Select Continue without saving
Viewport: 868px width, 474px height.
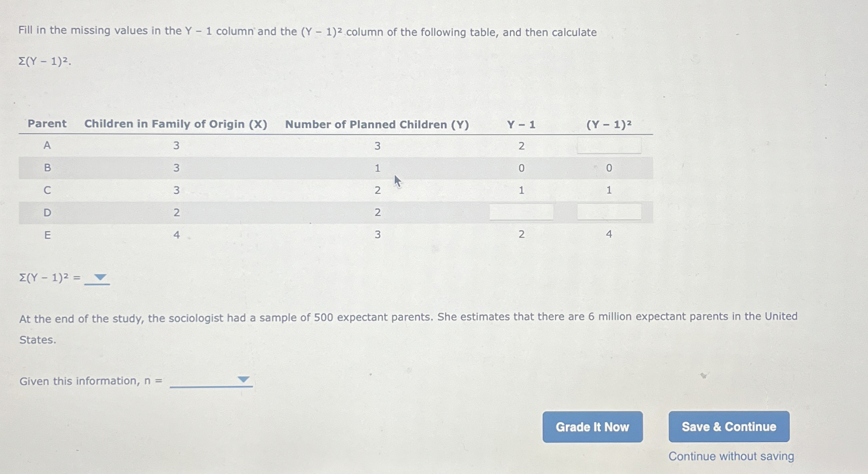(x=731, y=456)
